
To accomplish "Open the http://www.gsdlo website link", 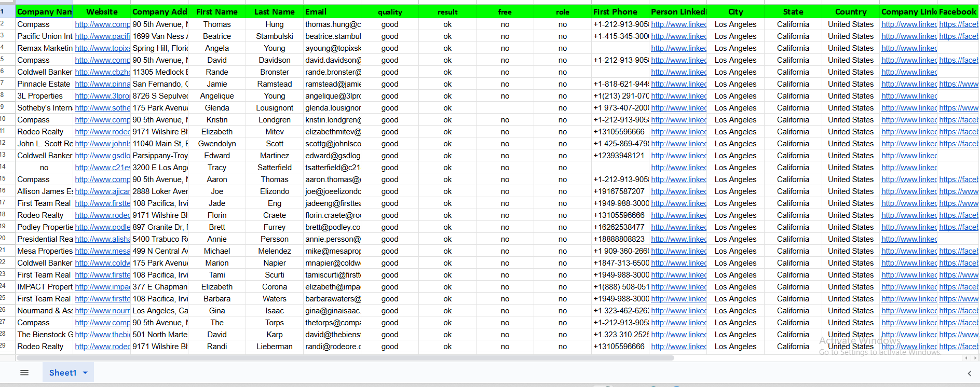I will click(102, 156).
